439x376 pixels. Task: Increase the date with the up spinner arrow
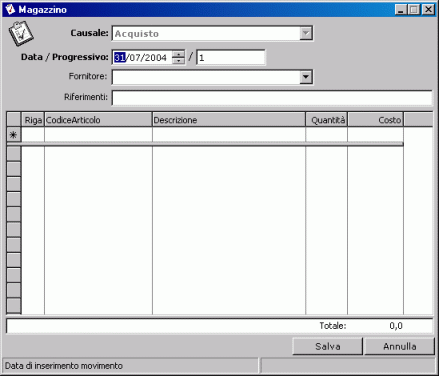(x=179, y=54)
